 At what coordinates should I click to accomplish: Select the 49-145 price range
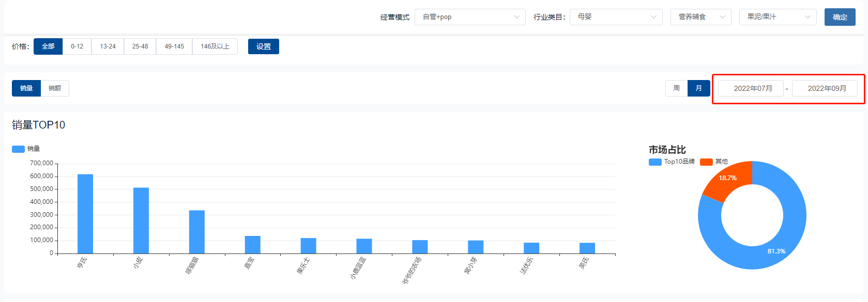pyautogui.click(x=174, y=46)
